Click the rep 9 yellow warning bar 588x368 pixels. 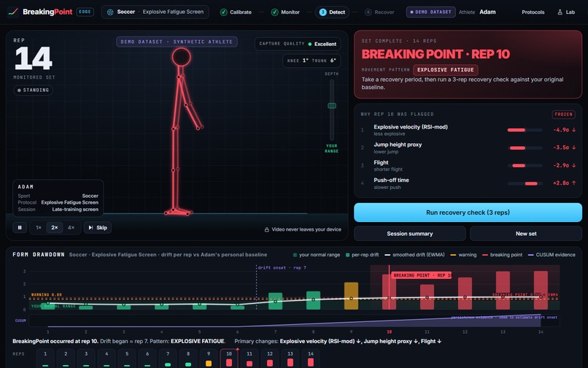(x=351, y=296)
